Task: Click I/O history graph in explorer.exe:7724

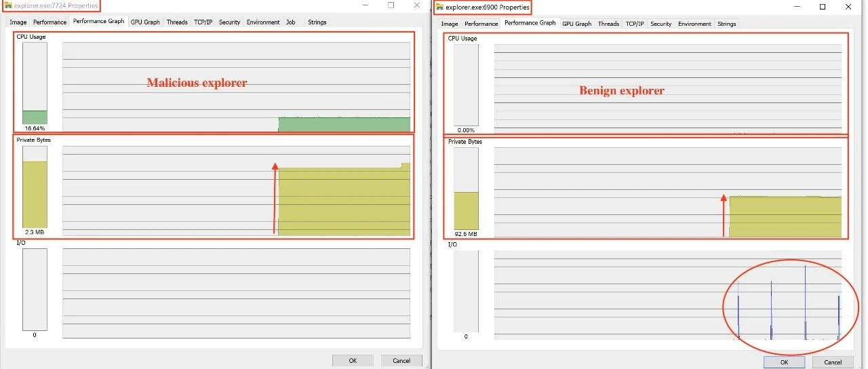Action: (x=236, y=294)
